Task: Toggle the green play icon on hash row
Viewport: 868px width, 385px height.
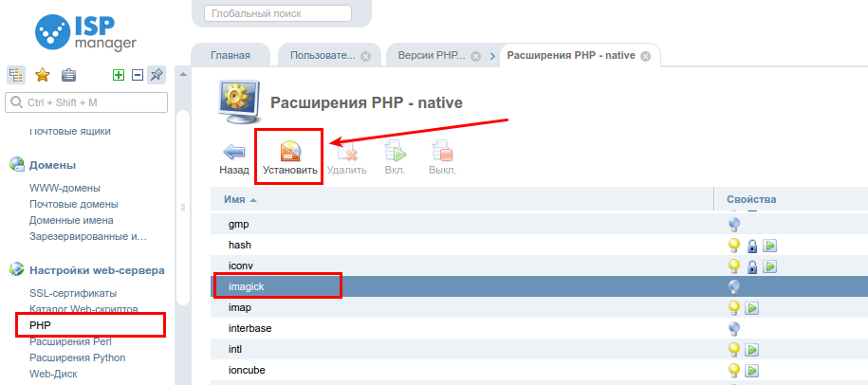Action: click(770, 245)
